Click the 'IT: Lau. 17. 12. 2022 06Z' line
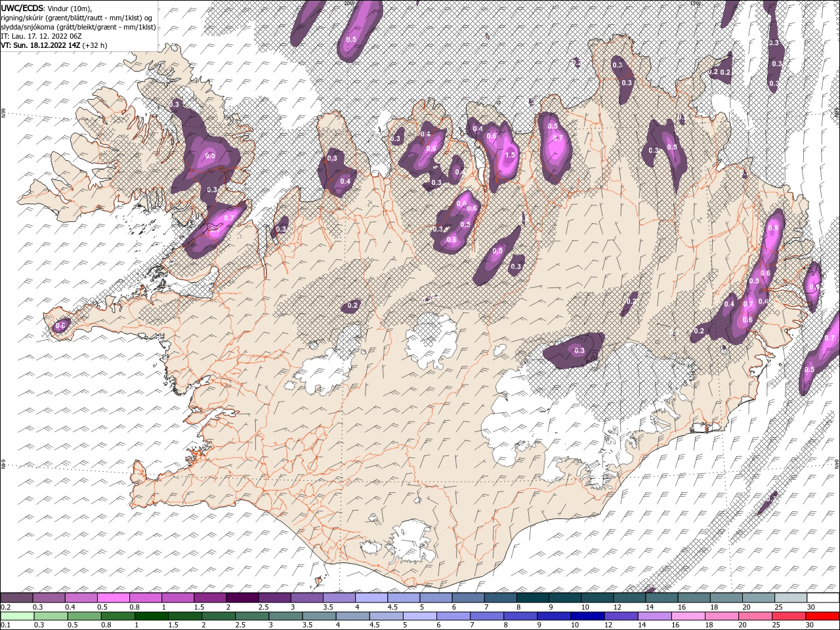840x630 pixels. (41, 36)
